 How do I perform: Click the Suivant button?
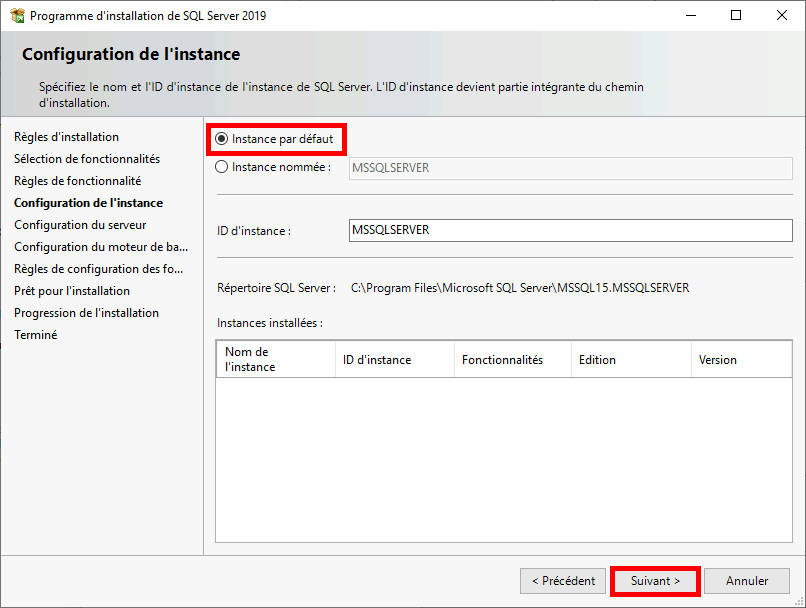tap(654, 580)
